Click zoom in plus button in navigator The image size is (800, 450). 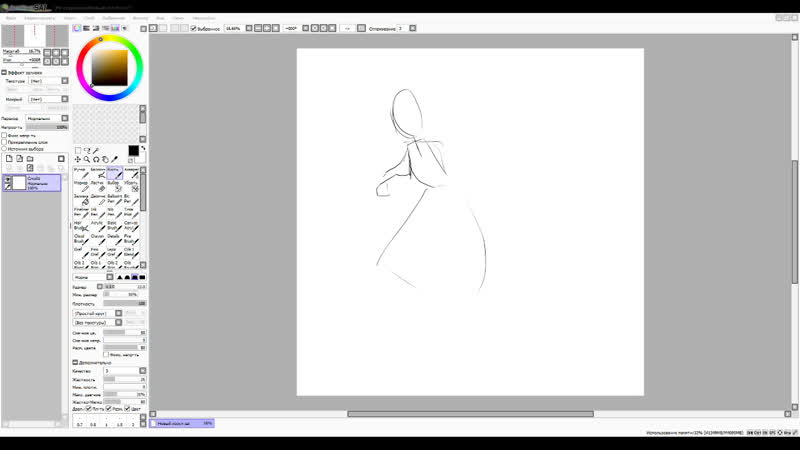click(x=56, y=53)
